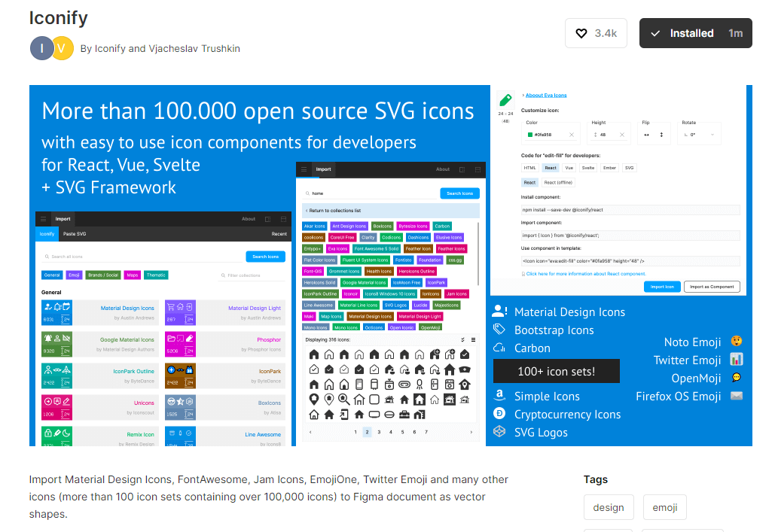The width and height of the screenshot is (775, 532).
Task: Select the SVG code tab
Action: [x=629, y=168]
